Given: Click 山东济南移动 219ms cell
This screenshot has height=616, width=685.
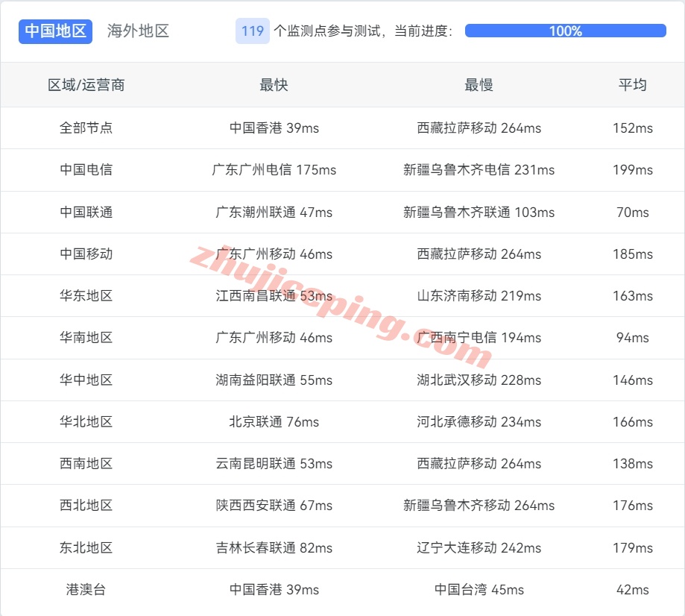Looking at the screenshot, I should tap(479, 296).
